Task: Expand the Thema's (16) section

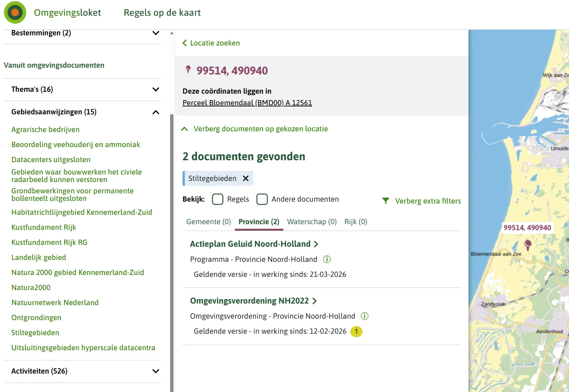Action: pyautogui.click(x=82, y=90)
